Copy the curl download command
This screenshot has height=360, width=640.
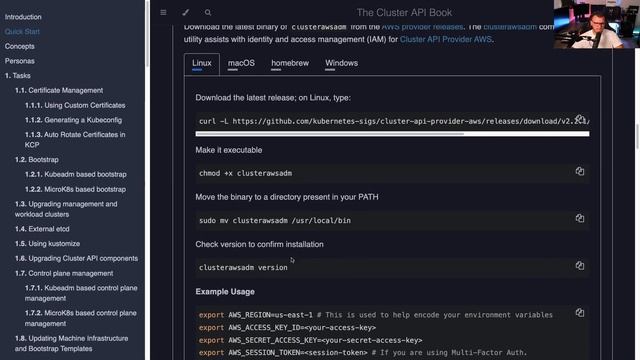(580, 119)
